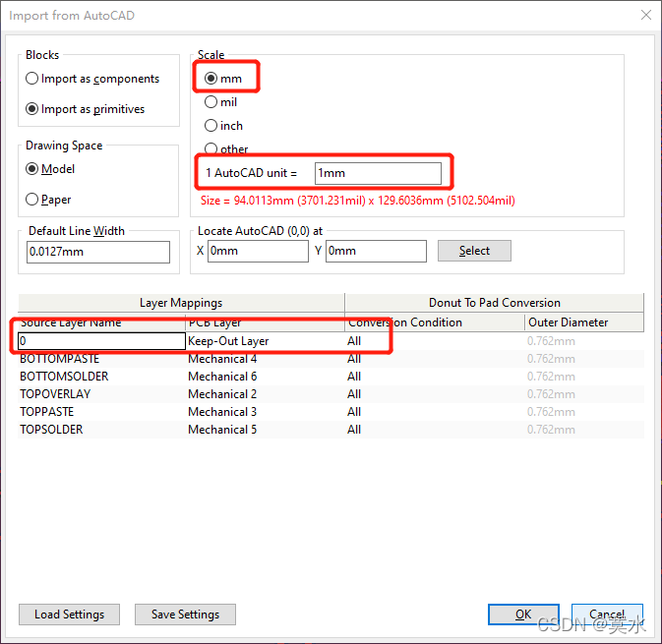Click the X location input field
Image resolution: width=662 pixels, height=644 pixels.
258,251
